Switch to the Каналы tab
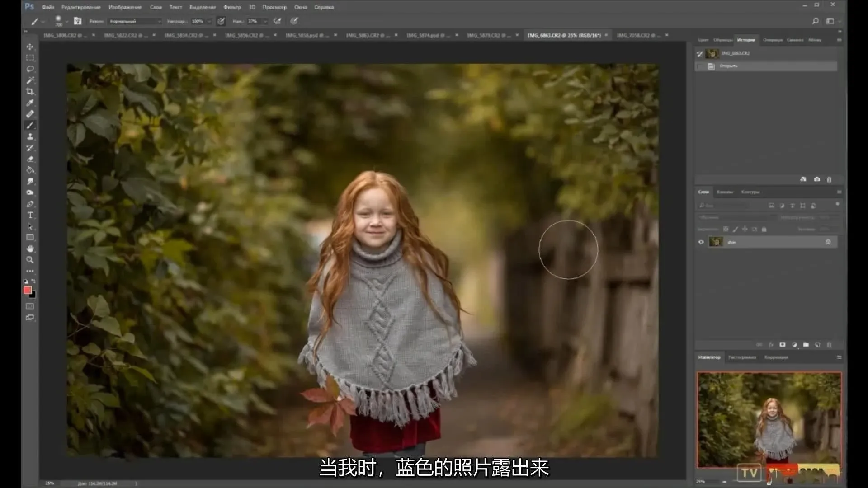Image resolution: width=868 pixels, height=488 pixels. [725, 192]
